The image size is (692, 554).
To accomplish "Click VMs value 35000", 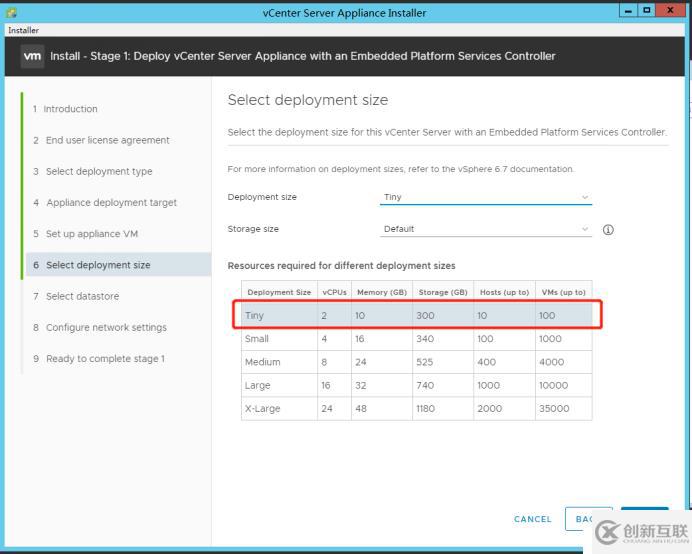I will 554,409.
